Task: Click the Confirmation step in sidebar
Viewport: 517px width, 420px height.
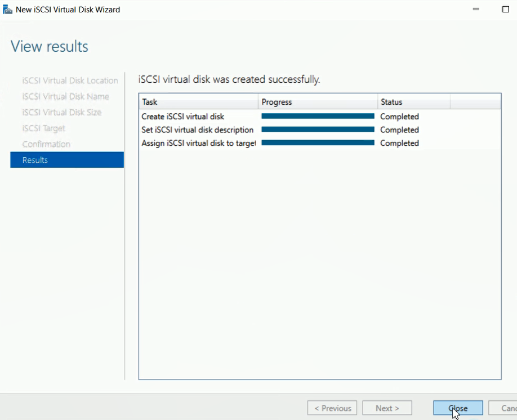Action: [x=46, y=144]
